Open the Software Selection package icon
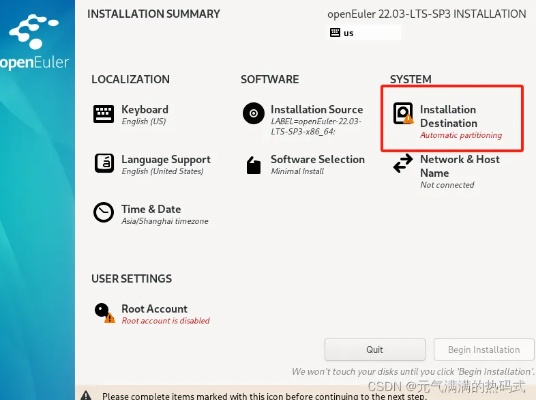 (x=254, y=165)
